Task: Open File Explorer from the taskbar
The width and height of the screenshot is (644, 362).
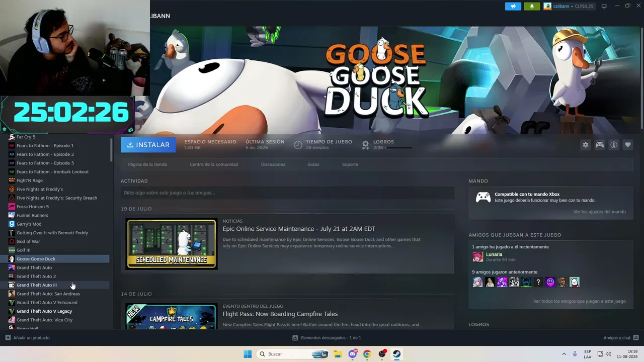Action: point(338,354)
